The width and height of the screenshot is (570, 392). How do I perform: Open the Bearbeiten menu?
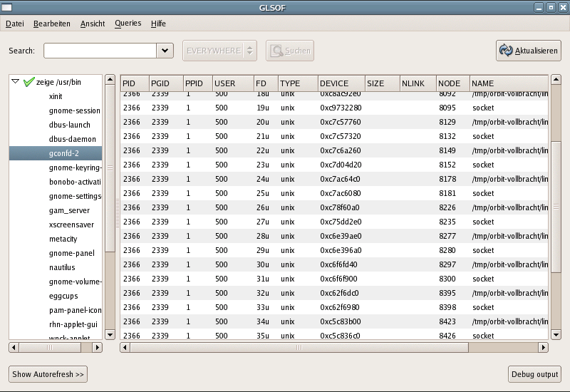(x=51, y=24)
